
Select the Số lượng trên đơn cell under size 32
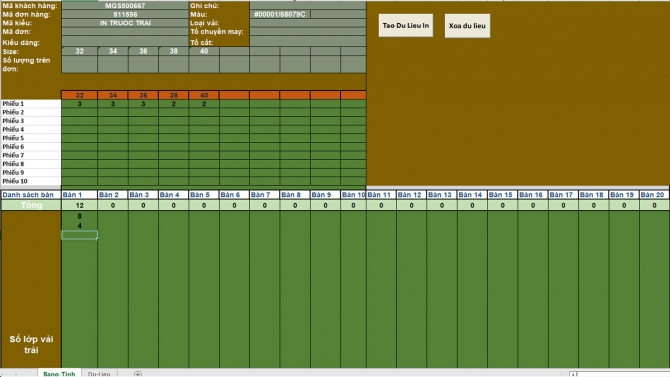point(79,64)
